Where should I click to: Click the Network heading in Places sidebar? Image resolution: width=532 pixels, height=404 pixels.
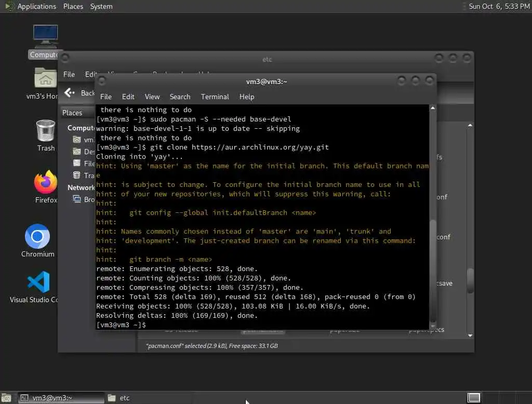coord(81,187)
